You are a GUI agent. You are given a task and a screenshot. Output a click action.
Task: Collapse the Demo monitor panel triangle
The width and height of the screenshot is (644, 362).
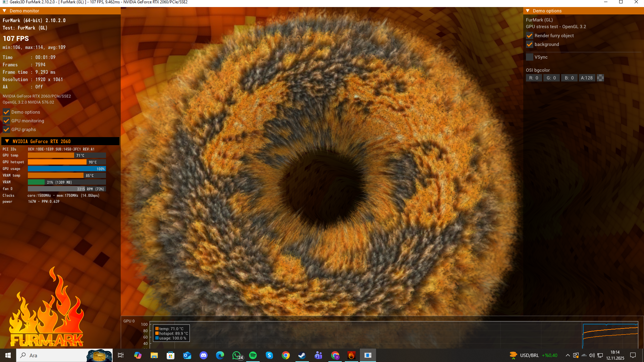4,11
